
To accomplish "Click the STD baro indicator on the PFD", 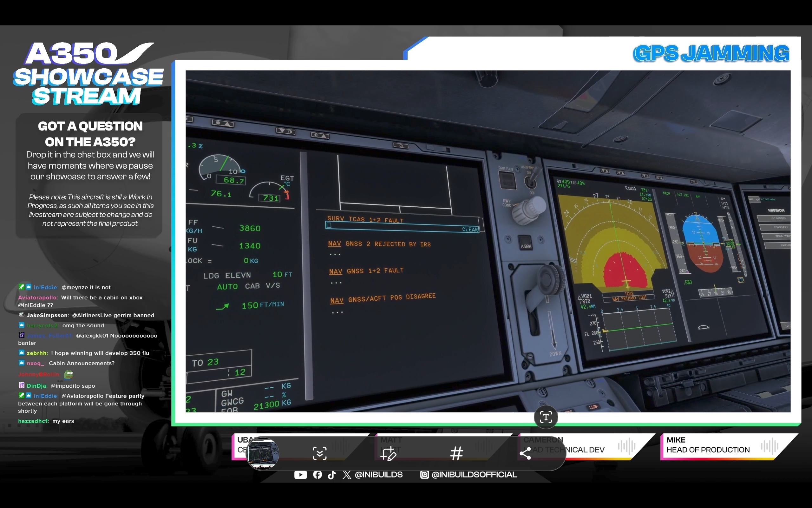I will [741, 280].
